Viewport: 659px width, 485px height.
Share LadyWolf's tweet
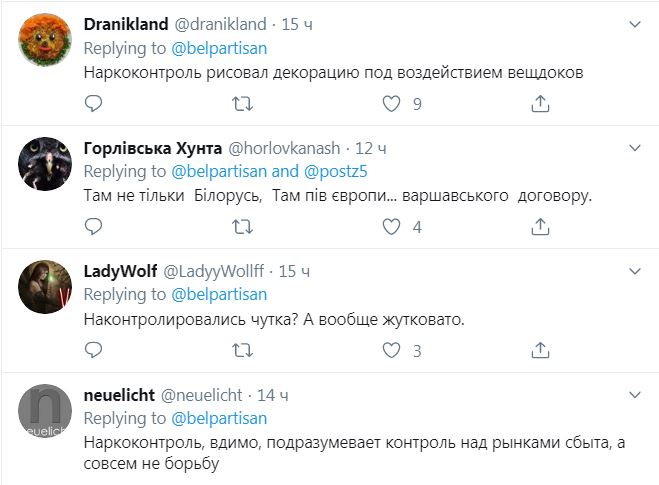click(x=540, y=350)
